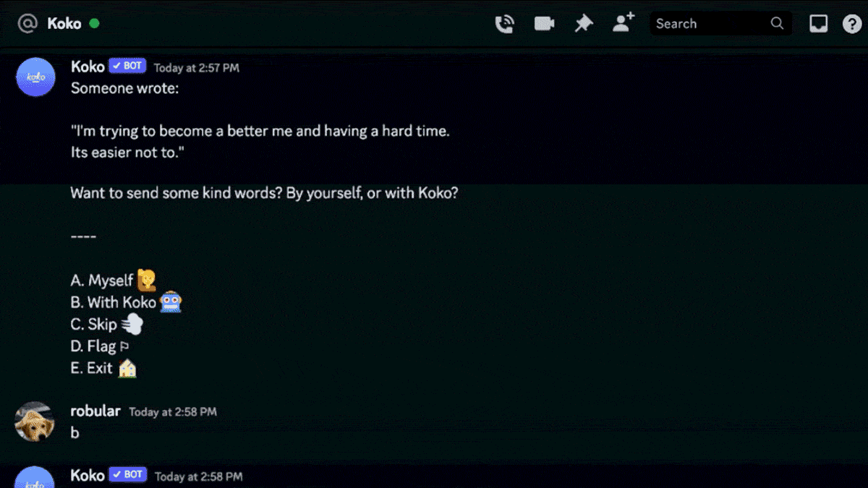The height and width of the screenshot is (488, 868).
Task: Open the pinned messages panel
Action: click(584, 23)
